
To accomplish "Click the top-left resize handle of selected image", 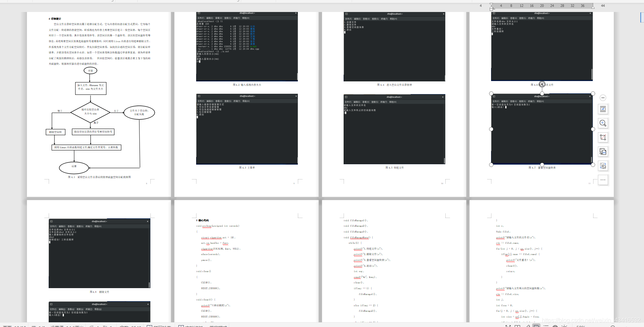I will (491, 94).
